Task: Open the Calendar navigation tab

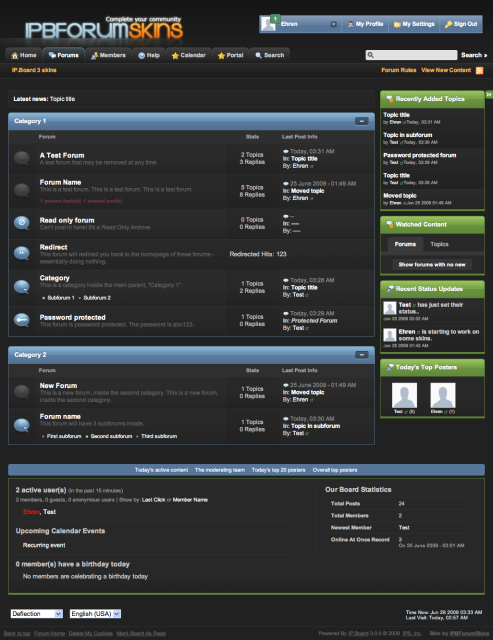Action: [x=189, y=55]
